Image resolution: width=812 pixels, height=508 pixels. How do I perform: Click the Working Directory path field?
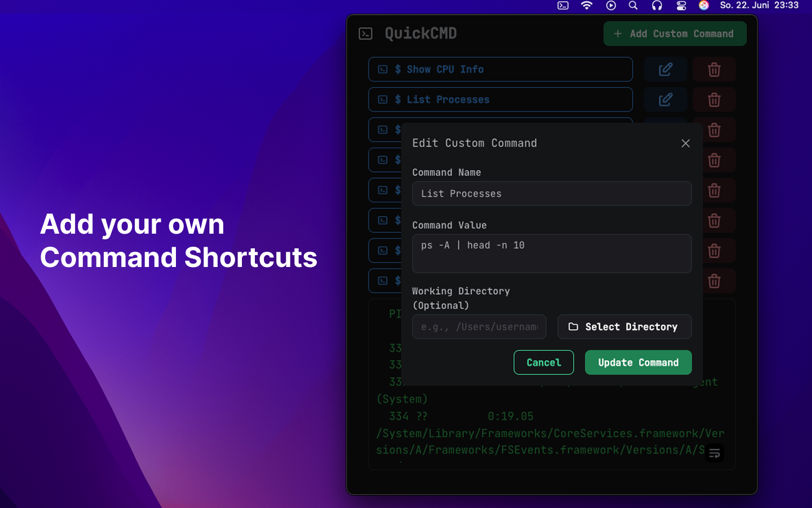pyautogui.click(x=479, y=327)
